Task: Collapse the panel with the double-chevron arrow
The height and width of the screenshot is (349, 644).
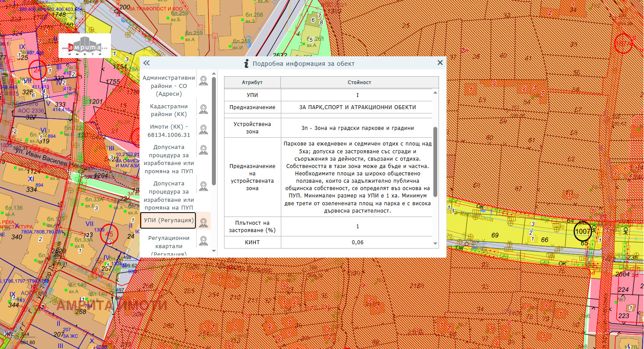Action: (146, 63)
